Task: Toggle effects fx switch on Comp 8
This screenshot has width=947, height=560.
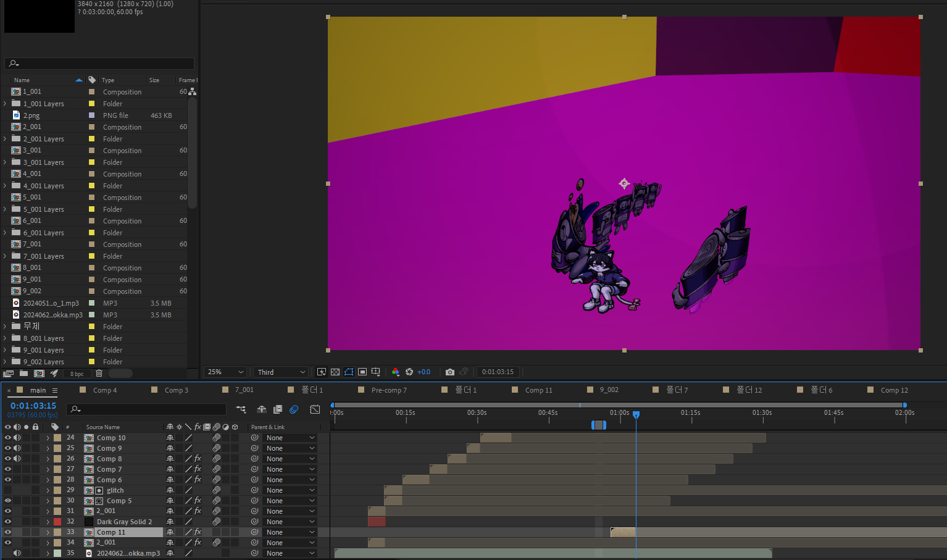Action: click(198, 459)
